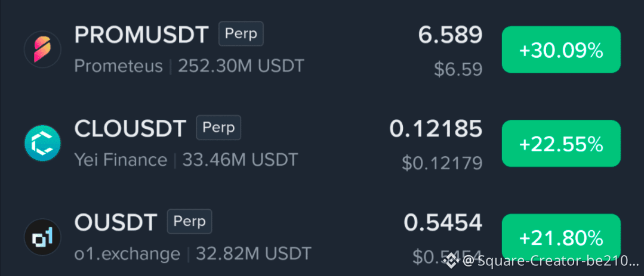Open the Square-Creator-be210 watermark handle
This screenshot has height=276, width=644.
(x=551, y=260)
